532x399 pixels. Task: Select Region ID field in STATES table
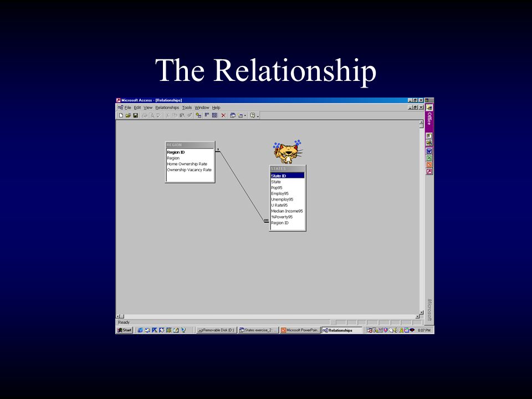[288, 223]
